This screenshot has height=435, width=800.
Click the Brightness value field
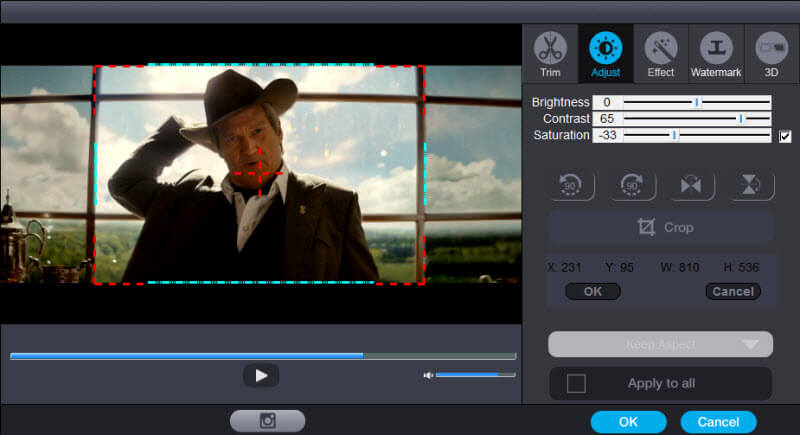point(607,103)
